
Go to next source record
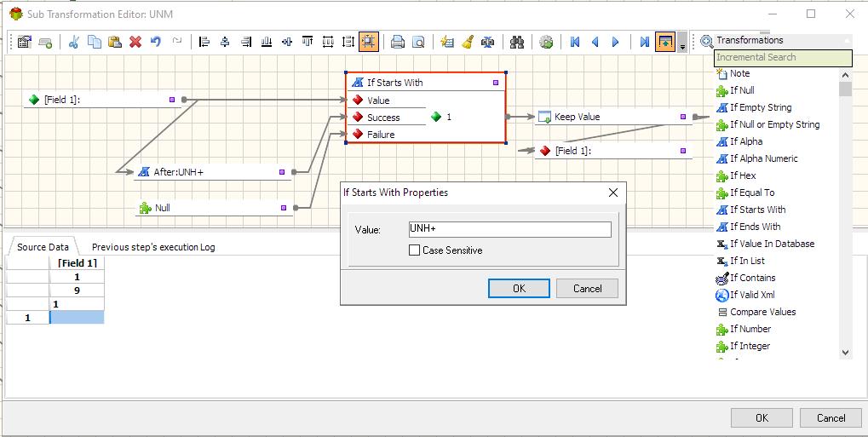coord(616,42)
